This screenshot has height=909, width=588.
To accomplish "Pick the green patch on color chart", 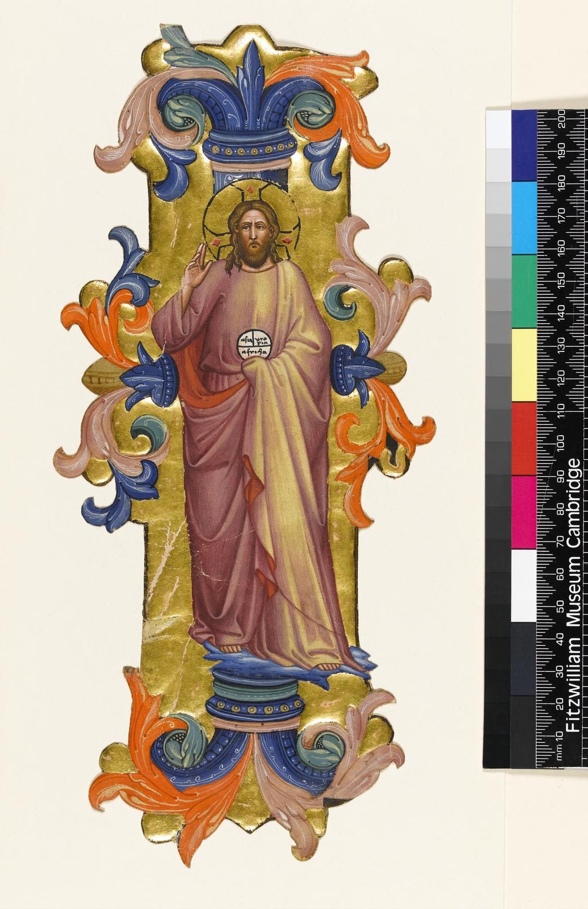I will pyautogui.click(x=523, y=292).
